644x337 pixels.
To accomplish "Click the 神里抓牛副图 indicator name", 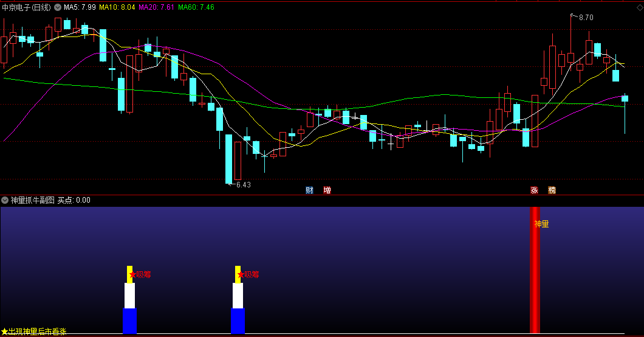I will (x=32, y=200).
